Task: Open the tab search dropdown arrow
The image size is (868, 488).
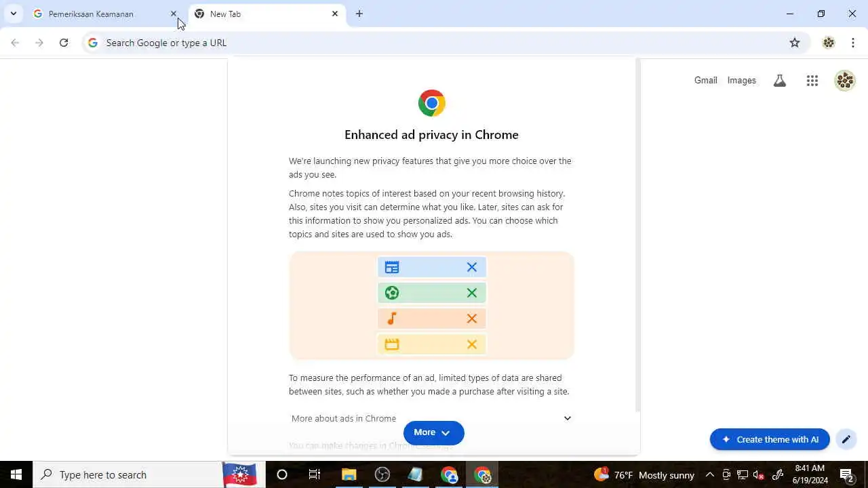Action: pyautogui.click(x=13, y=14)
